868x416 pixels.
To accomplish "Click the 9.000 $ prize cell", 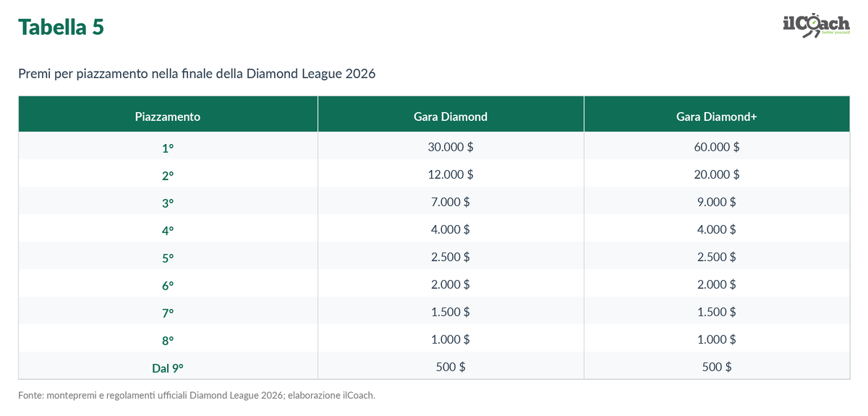I will 717,202.
